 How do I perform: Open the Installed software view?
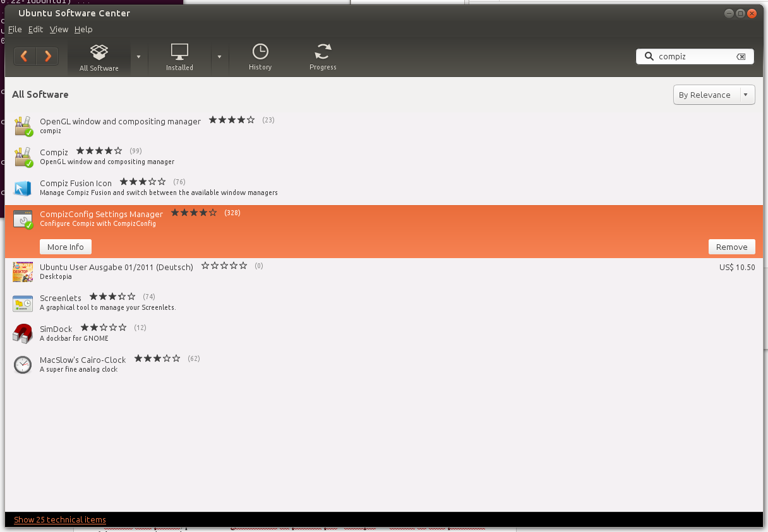point(179,57)
